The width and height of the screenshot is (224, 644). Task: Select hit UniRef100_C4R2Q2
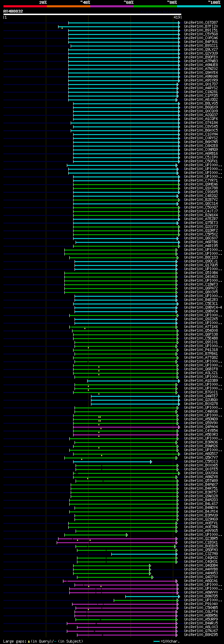[x=201, y=196]
